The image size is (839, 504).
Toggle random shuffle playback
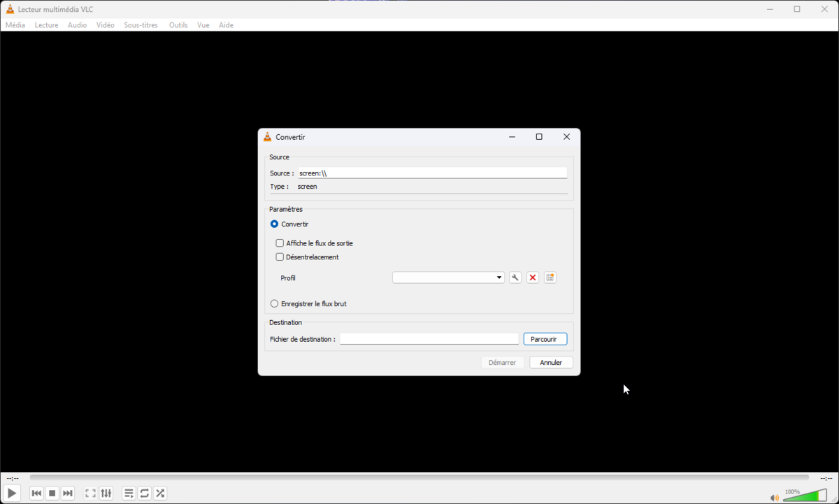(160, 494)
